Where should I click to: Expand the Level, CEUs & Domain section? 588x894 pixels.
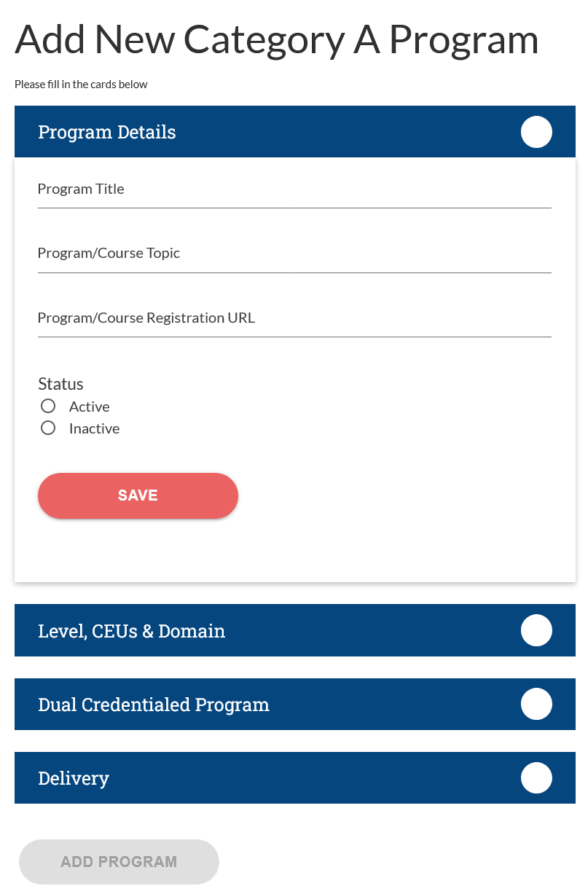(x=131, y=631)
